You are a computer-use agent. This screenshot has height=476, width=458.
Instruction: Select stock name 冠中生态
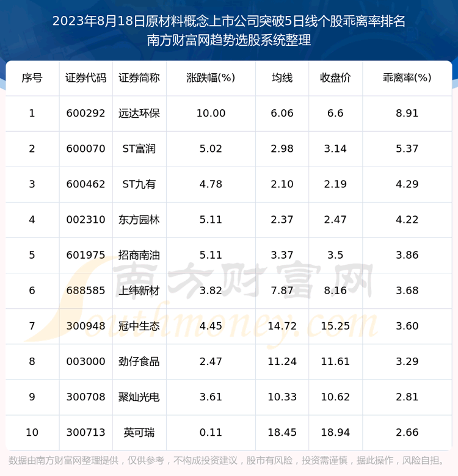pyautogui.click(x=139, y=326)
